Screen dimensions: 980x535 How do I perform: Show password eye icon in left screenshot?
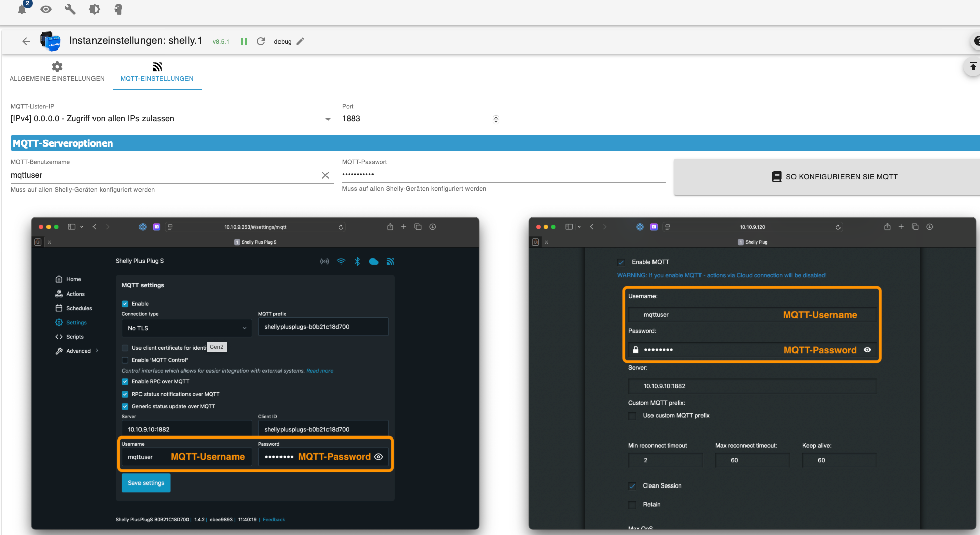pyautogui.click(x=378, y=457)
